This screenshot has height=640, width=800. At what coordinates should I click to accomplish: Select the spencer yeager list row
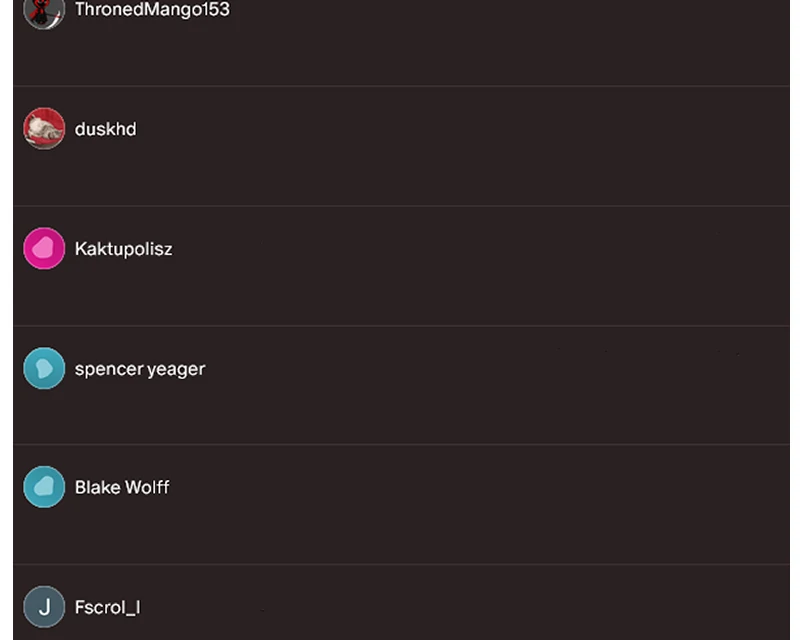(401, 385)
